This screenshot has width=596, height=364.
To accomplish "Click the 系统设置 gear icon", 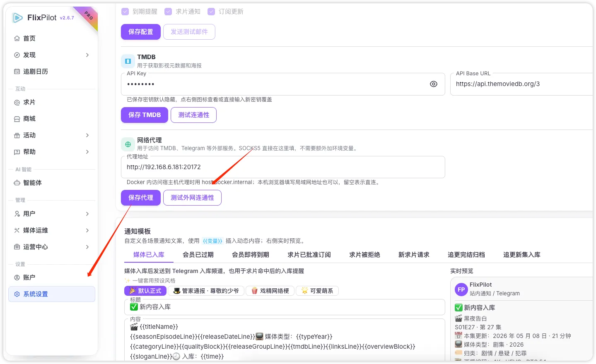I will tap(17, 294).
